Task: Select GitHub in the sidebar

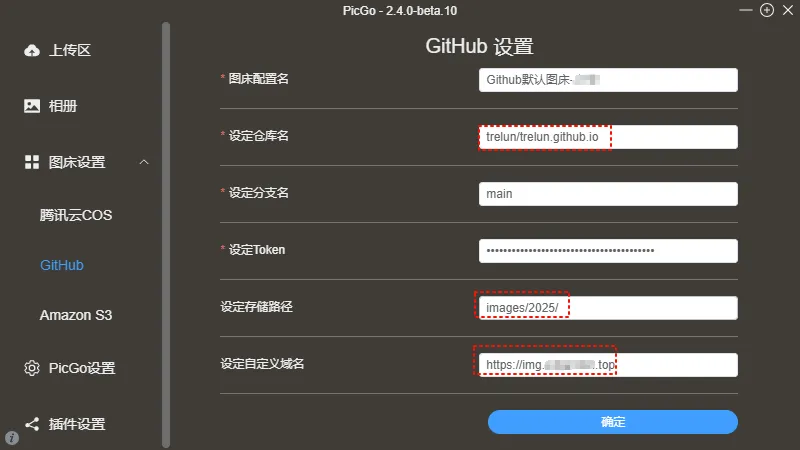Action: pos(62,265)
